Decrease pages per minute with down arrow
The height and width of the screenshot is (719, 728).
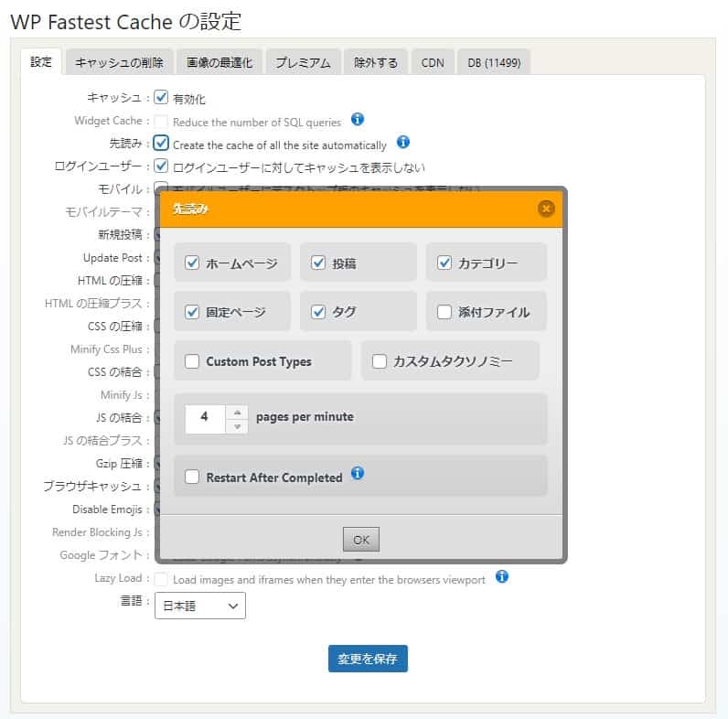[236, 426]
